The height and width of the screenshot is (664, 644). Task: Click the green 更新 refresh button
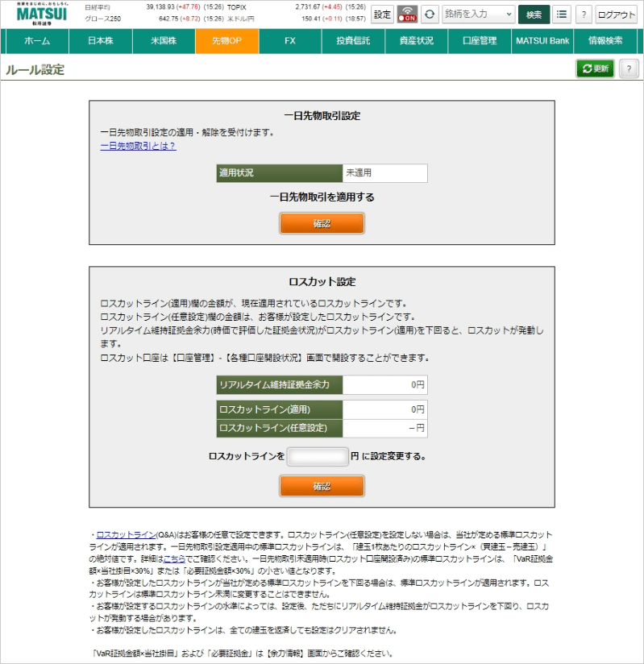[596, 68]
